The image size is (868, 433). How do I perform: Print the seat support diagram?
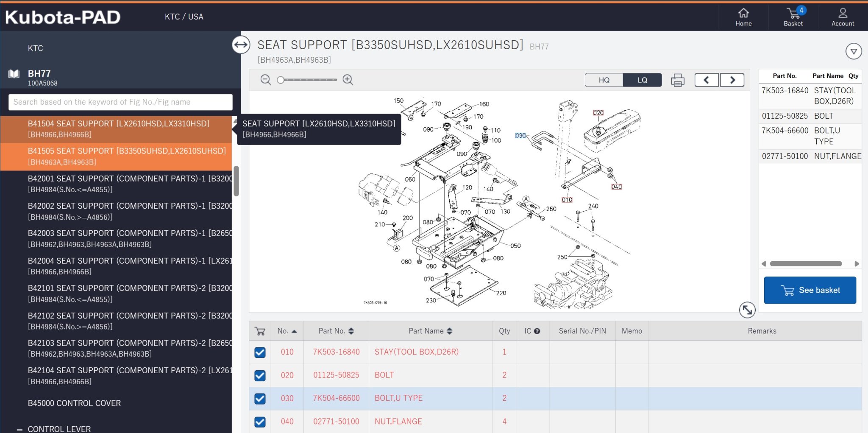678,80
